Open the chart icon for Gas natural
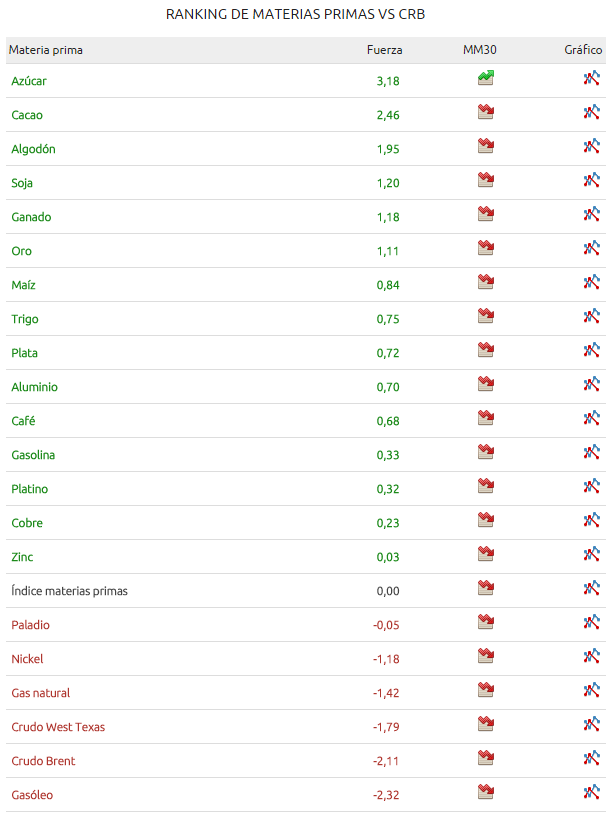The image size is (609, 813). coord(591,690)
